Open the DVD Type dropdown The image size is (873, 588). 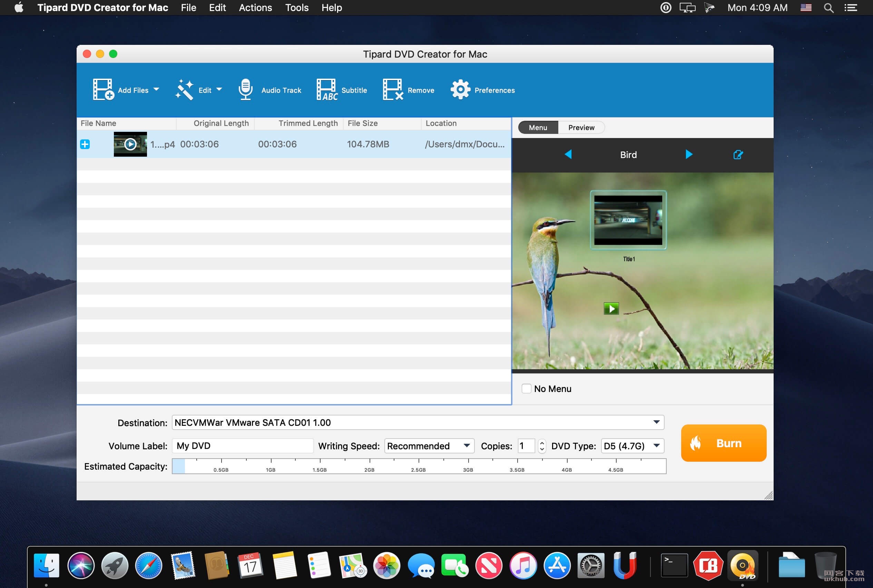[632, 446]
